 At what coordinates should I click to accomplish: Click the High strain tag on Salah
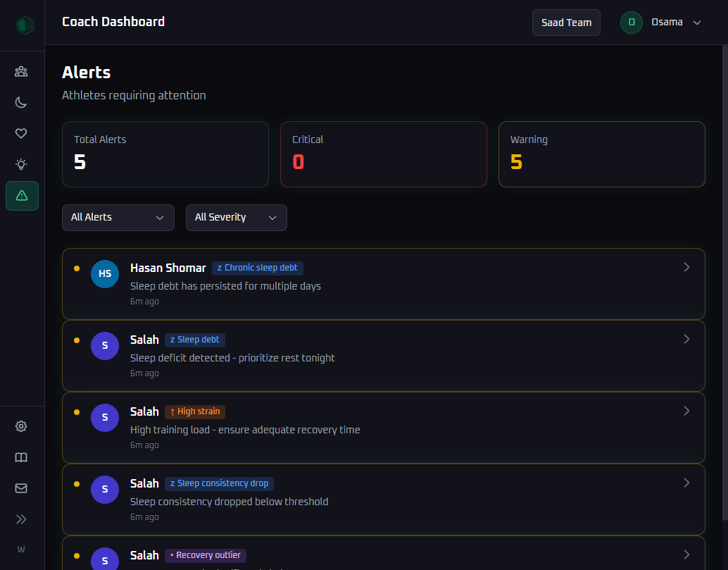coord(195,411)
